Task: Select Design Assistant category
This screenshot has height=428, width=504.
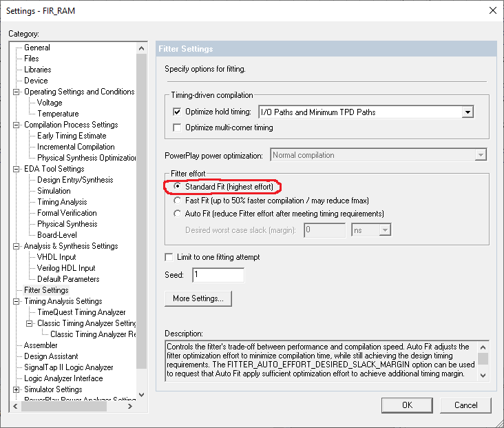Action: click(51, 356)
